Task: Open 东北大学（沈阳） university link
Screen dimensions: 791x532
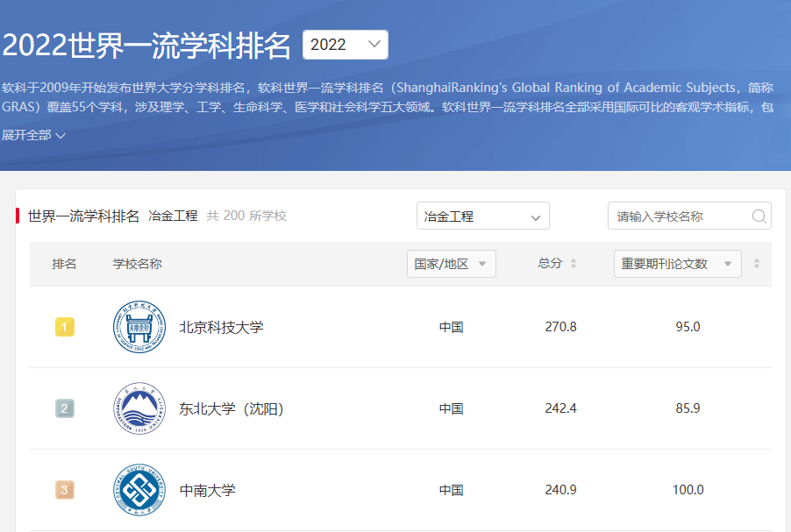Action: click(x=232, y=408)
